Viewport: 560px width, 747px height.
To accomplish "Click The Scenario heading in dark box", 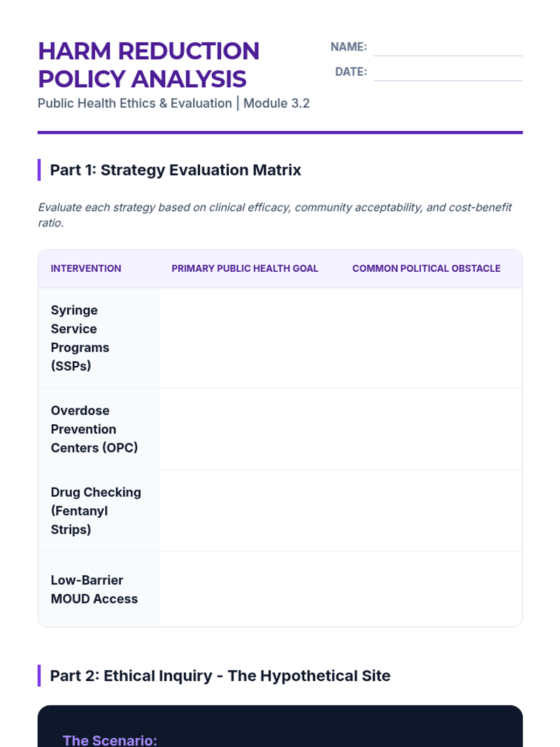I will 110,740.
